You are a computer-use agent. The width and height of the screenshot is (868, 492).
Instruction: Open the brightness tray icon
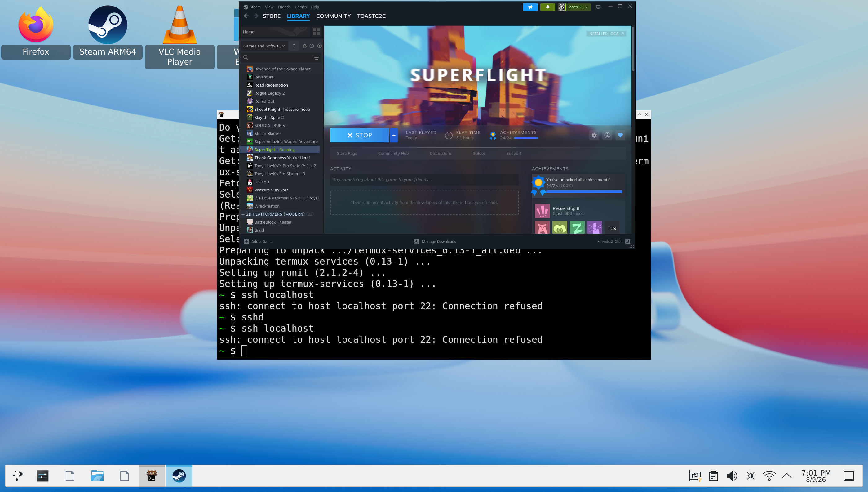click(x=751, y=476)
